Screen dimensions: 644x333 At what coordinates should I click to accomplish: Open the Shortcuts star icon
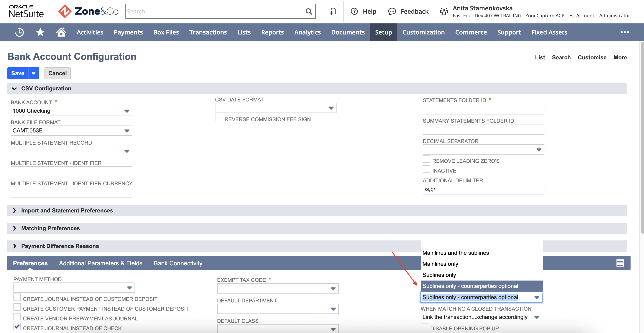40,32
